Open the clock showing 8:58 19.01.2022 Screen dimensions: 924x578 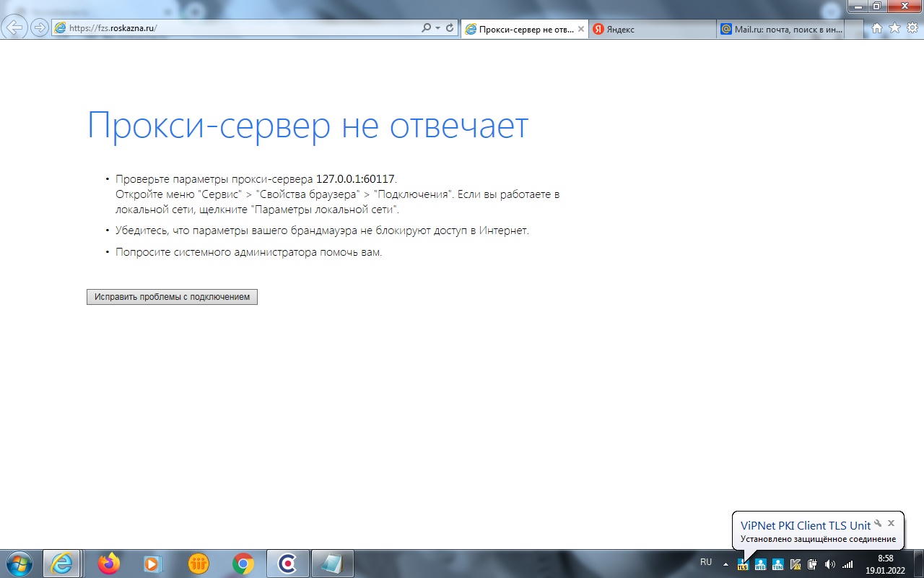click(885, 564)
